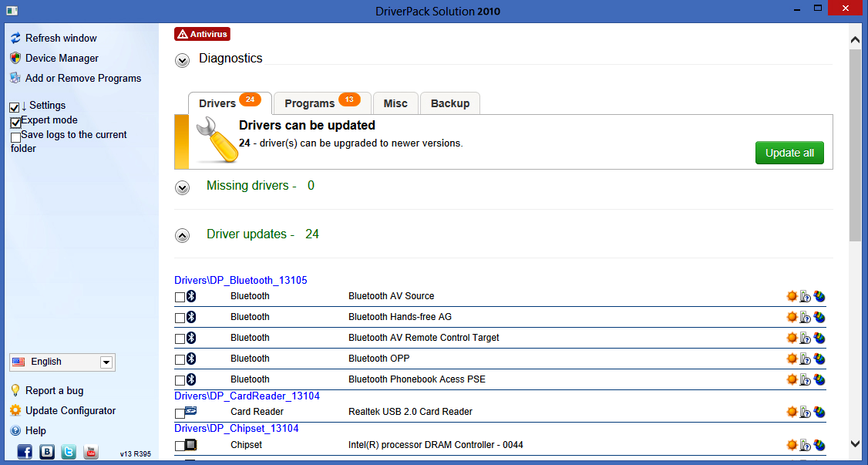Open the Drivers\DP_Bluetooth_13105 folder link
Image resolution: width=868 pixels, height=465 pixels.
click(x=241, y=280)
